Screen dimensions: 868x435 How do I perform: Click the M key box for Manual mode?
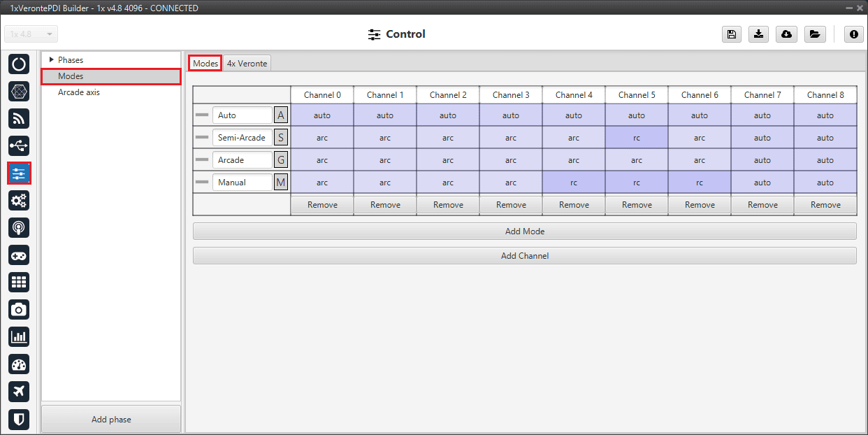click(281, 183)
